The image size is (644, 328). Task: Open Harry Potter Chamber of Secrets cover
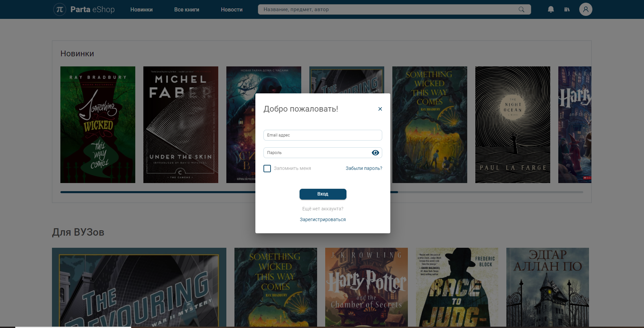pos(366,287)
